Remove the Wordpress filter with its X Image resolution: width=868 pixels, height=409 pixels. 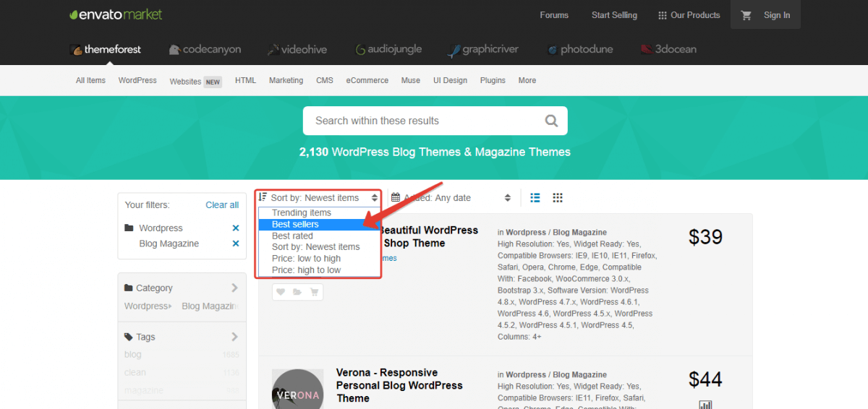[x=235, y=228]
